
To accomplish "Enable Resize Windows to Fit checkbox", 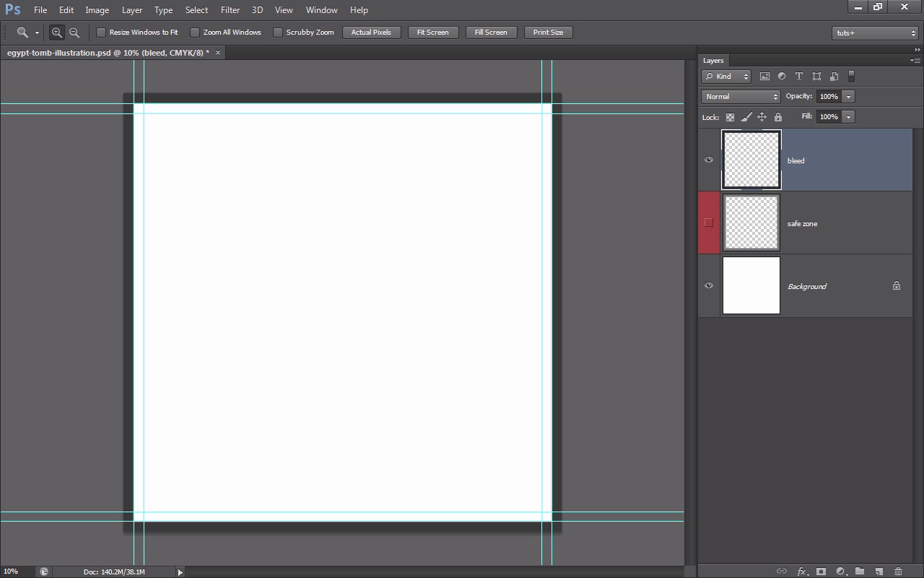I will coord(101,33).
